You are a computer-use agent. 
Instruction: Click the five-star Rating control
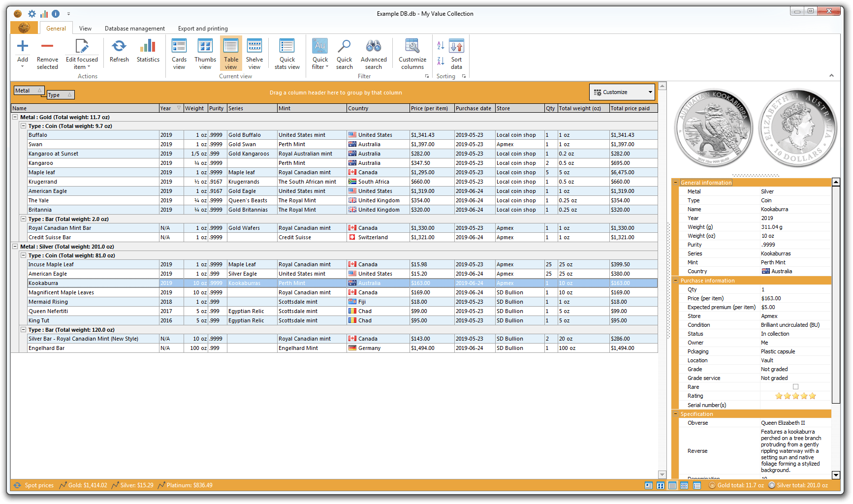click(795, 396)
